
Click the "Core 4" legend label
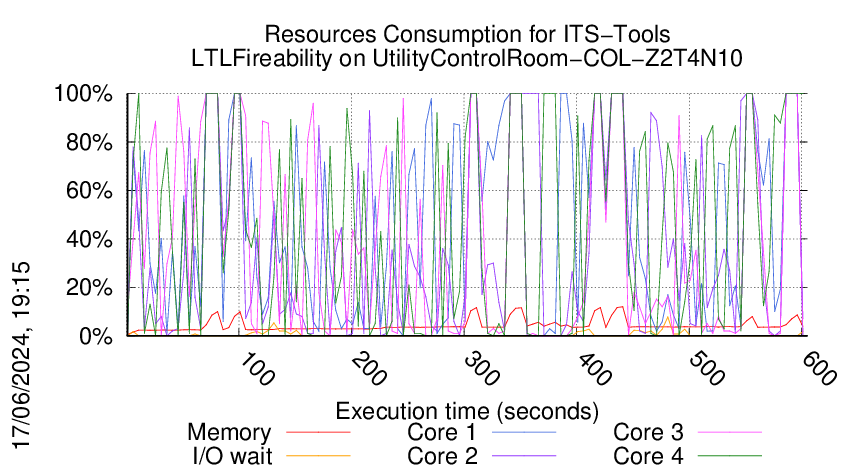[648, 456]
